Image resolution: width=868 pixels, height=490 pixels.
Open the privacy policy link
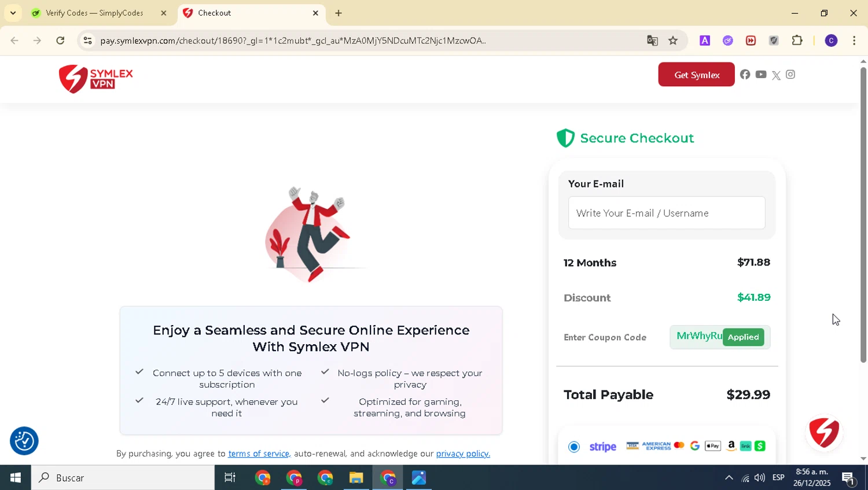click(463, 454)
